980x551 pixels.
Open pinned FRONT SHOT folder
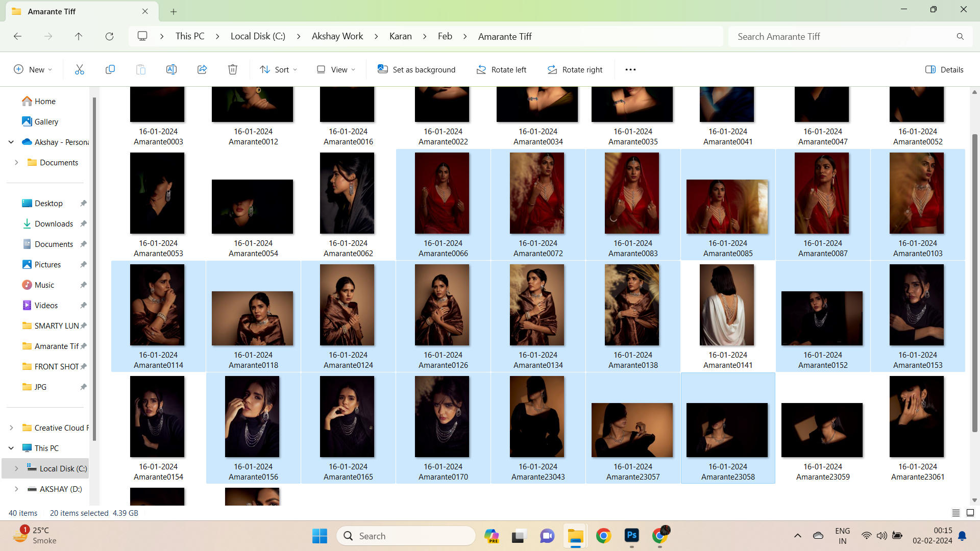pos(56,366)
